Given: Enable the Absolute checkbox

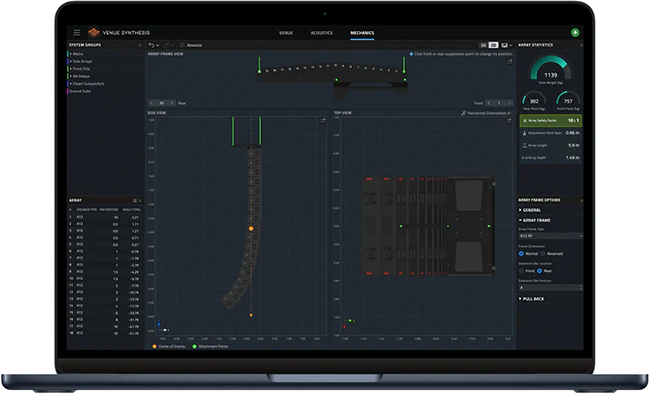Looking at the screenshot, I should [182, 45].
